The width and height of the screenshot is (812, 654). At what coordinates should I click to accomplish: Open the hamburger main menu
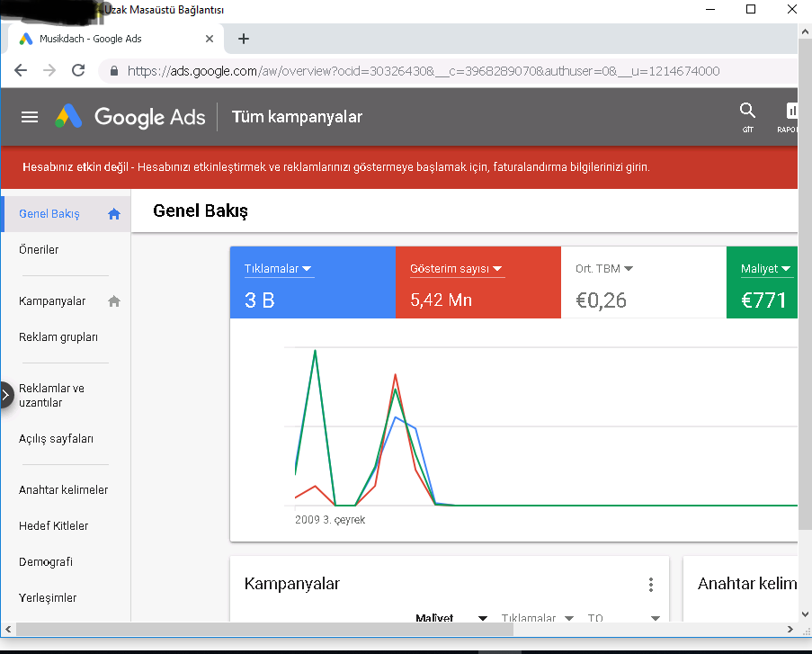[x=30, y=117]
